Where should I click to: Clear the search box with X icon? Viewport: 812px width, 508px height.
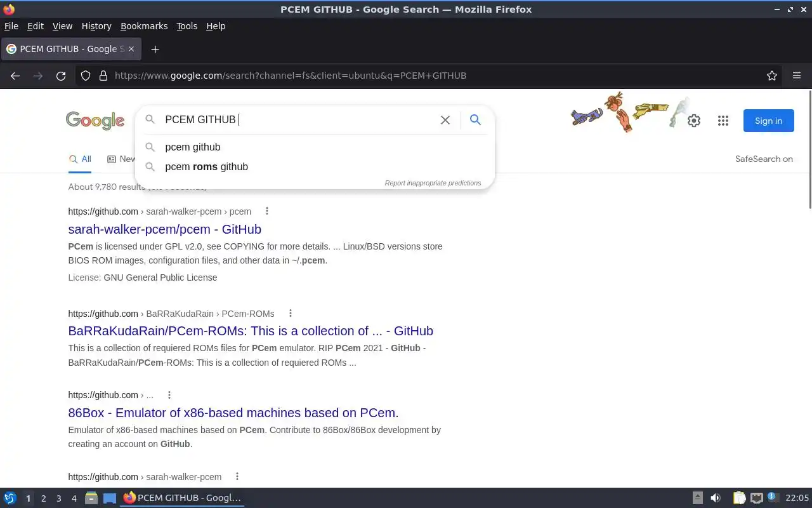445,120
